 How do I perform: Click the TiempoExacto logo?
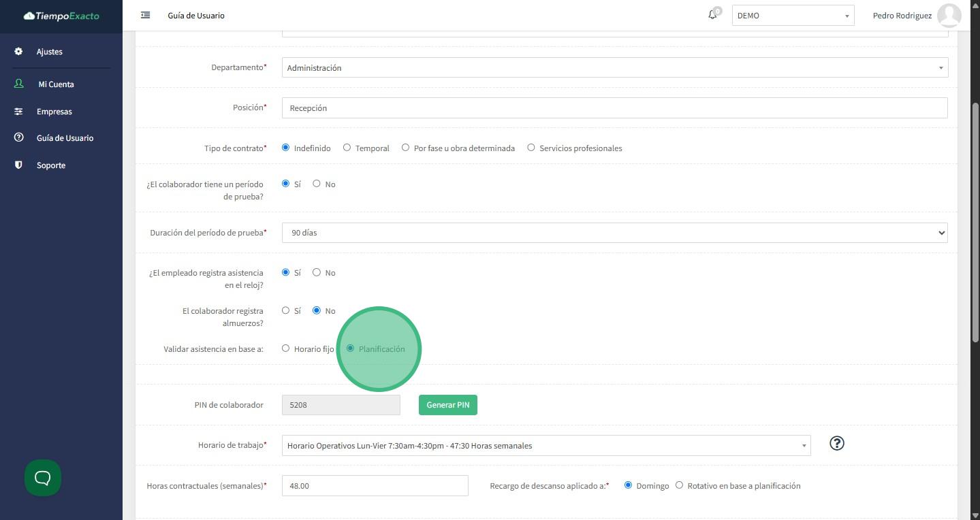tap(61, 16)
